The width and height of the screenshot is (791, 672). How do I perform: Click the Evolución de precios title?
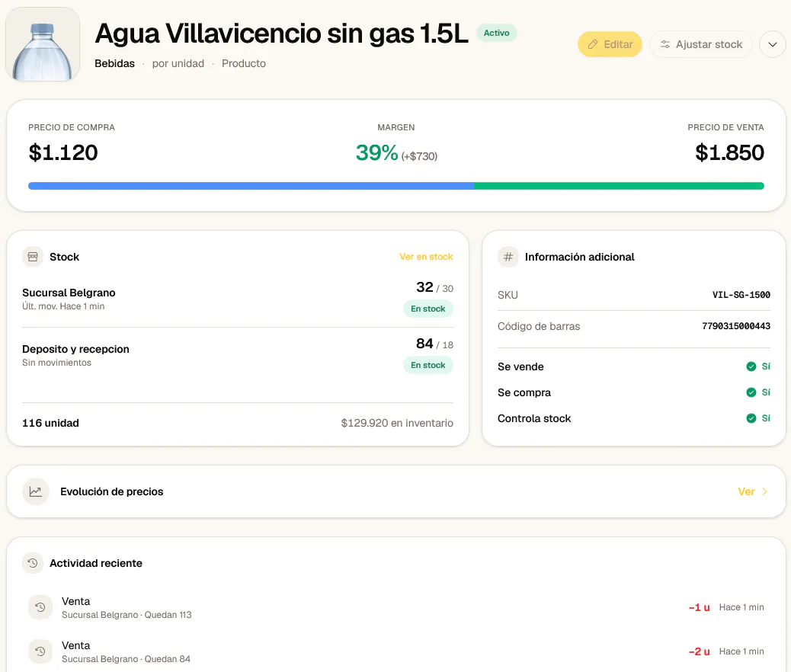pos(112,491)
